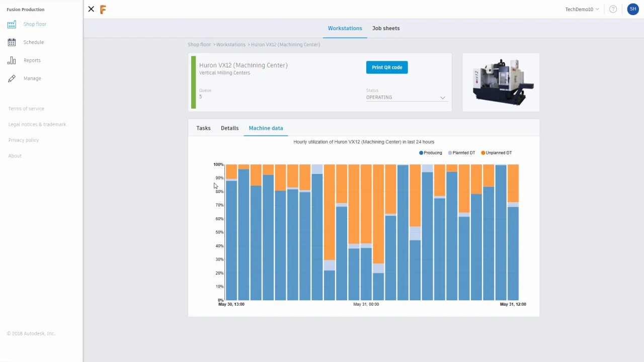Switch to the Workstations tab
This screenshot has width=644, height=362.
[x=345, y=28]
